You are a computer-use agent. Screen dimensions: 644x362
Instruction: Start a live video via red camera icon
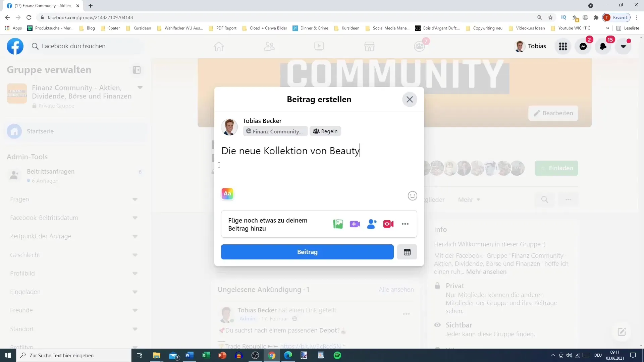coord(388,224)
